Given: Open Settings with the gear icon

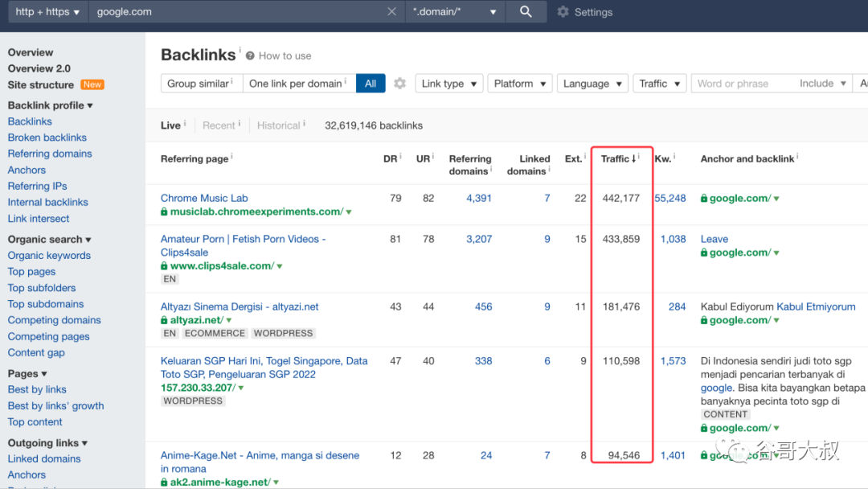Looking at the screenshot, I should coord(563,11).
